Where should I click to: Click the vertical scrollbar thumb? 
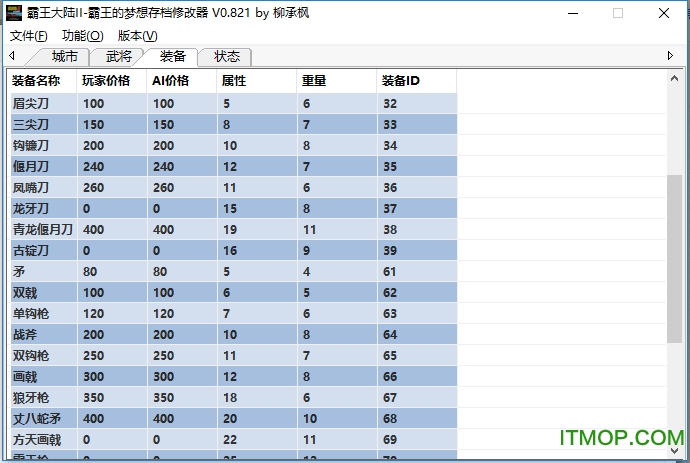click(674, 259)
